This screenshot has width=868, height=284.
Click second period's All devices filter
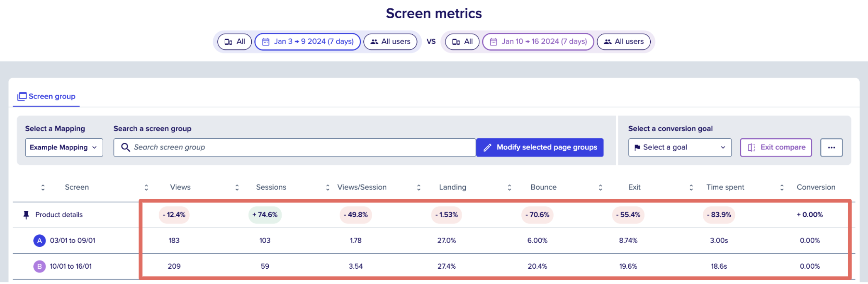coord(462,42)
